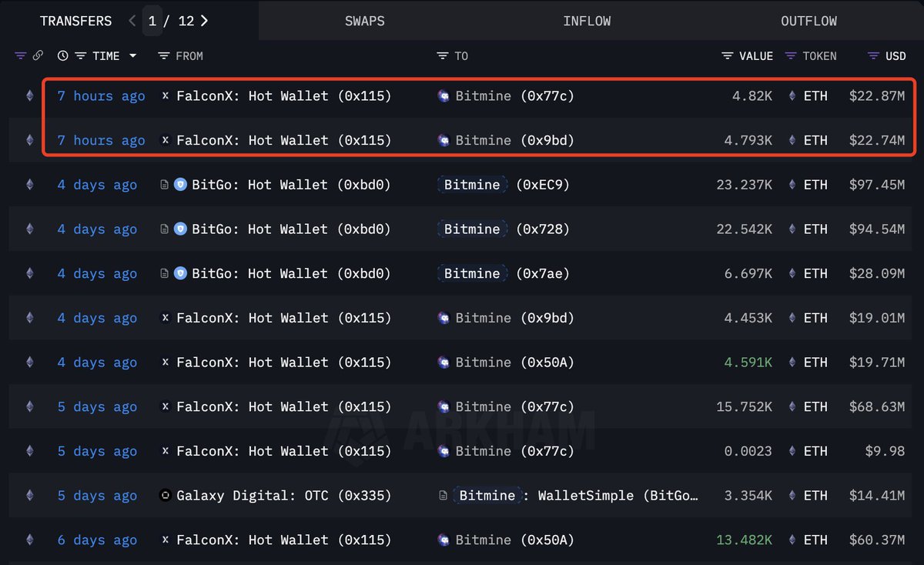Open the Bitmine (0x728) recipient
924x565 pixels.
(504, 229)
